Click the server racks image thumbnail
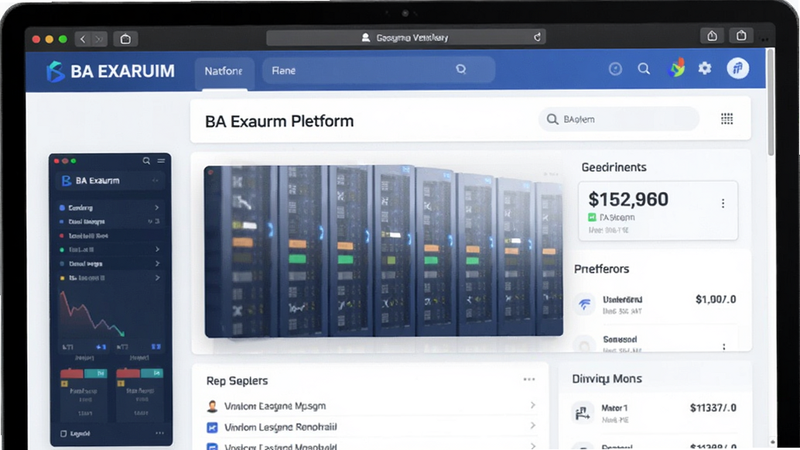Image resolution: width=800 pixels, height=450 pixels. click(384, 251)
